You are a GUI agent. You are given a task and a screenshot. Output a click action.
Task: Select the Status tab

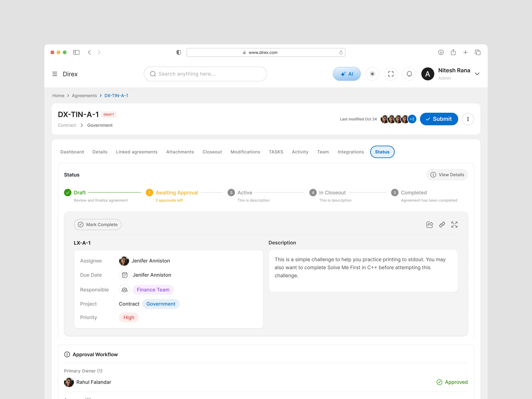click(382, 152)
